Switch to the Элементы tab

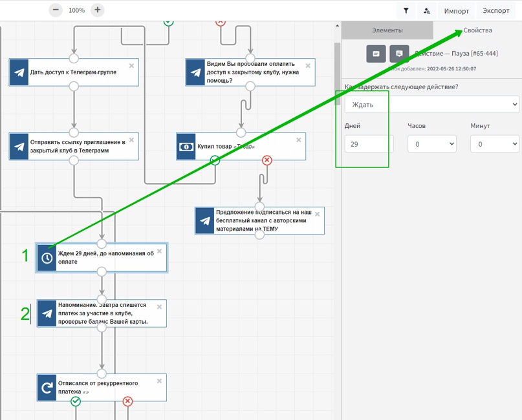pyautogui.click(x=387, y=30)
